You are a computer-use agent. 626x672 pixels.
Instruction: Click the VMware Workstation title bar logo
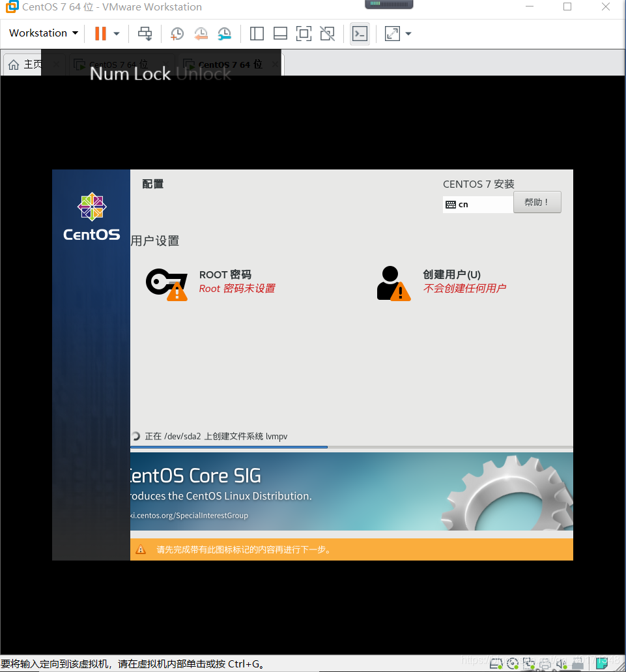click(12, 7)
